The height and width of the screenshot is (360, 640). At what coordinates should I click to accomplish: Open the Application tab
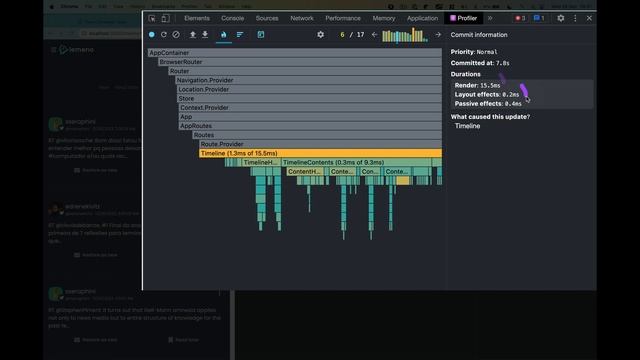pos(422,18)
